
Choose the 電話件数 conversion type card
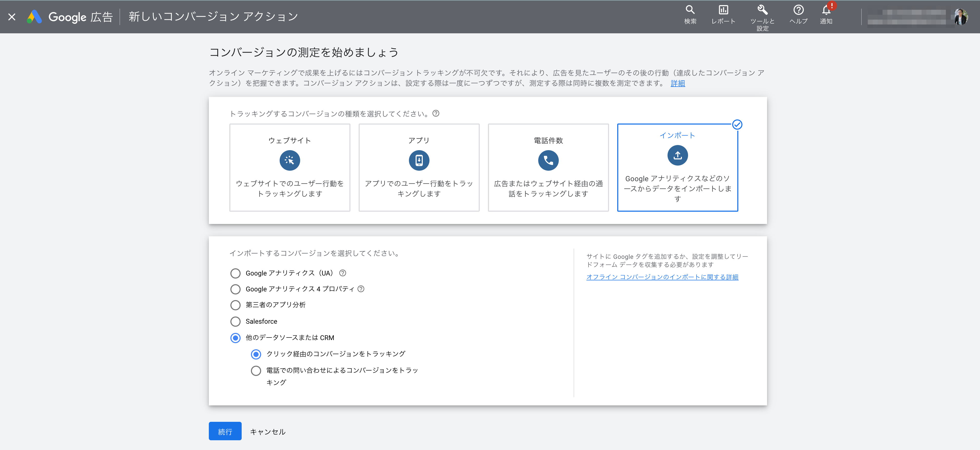coord(548,167)
